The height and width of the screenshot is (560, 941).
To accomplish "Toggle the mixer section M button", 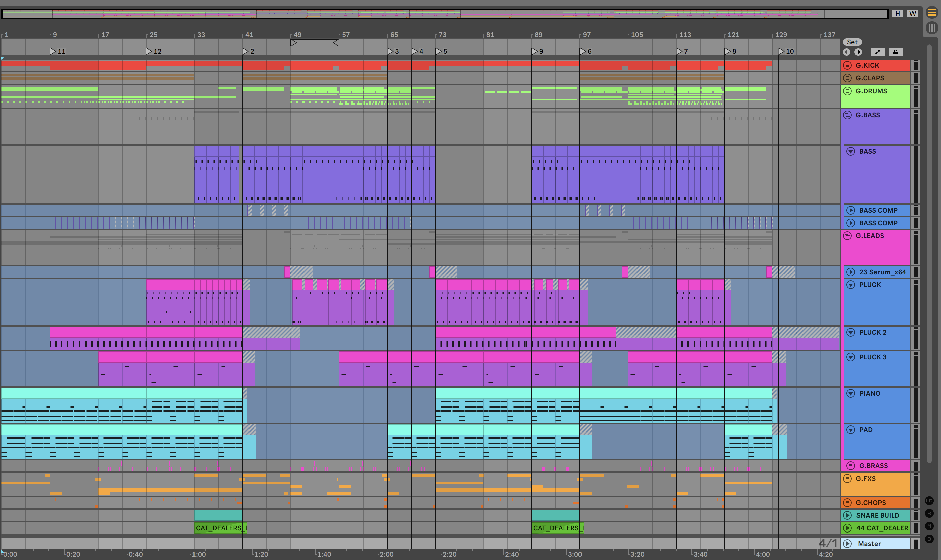I will tap(929, 526).
